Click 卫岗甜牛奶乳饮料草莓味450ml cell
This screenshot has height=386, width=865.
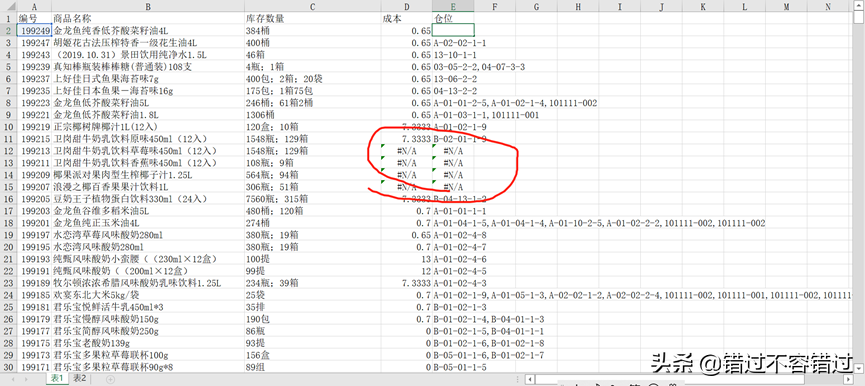click(148, 151)
